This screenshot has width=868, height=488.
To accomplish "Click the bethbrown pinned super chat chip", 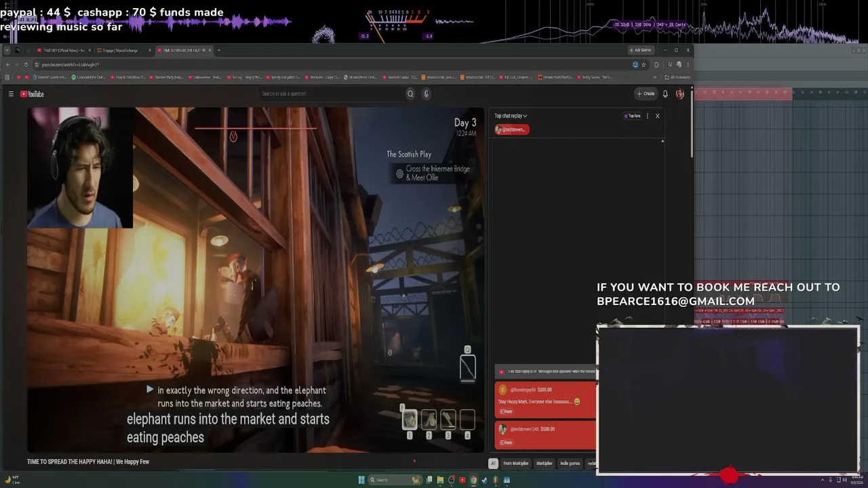I will (x=512, y=129).
